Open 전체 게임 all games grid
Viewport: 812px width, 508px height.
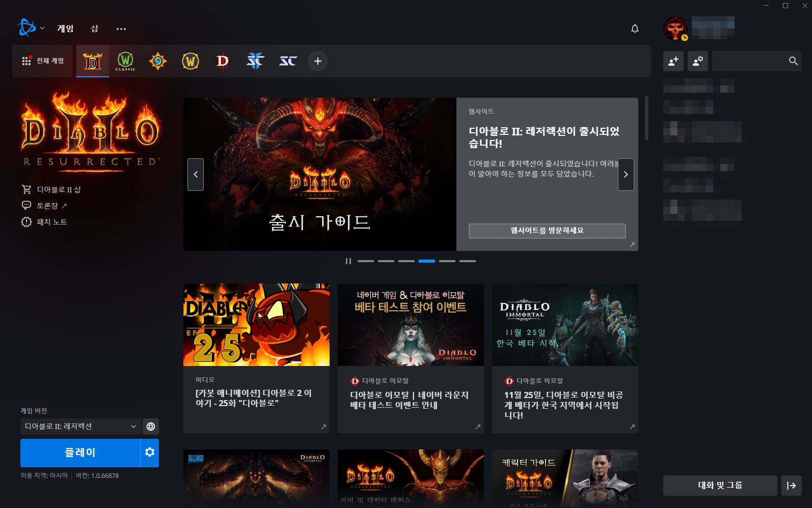click(x=43, y=61)
